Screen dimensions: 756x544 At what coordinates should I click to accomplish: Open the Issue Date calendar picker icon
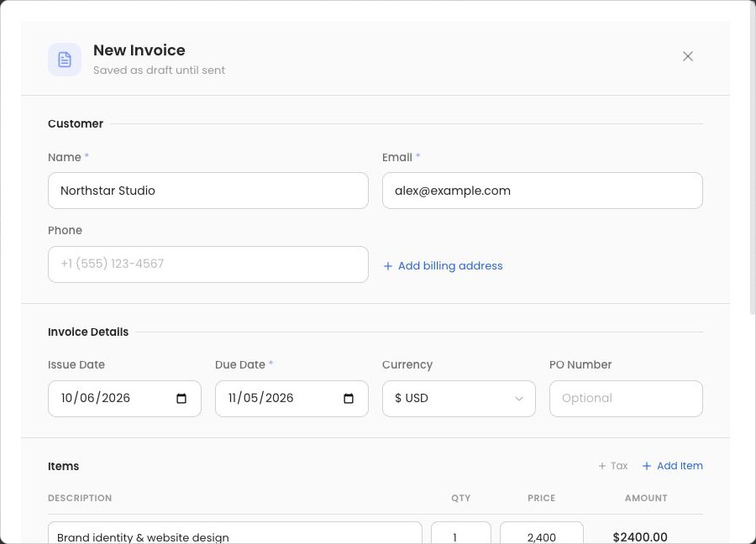(x=181, y=399)
